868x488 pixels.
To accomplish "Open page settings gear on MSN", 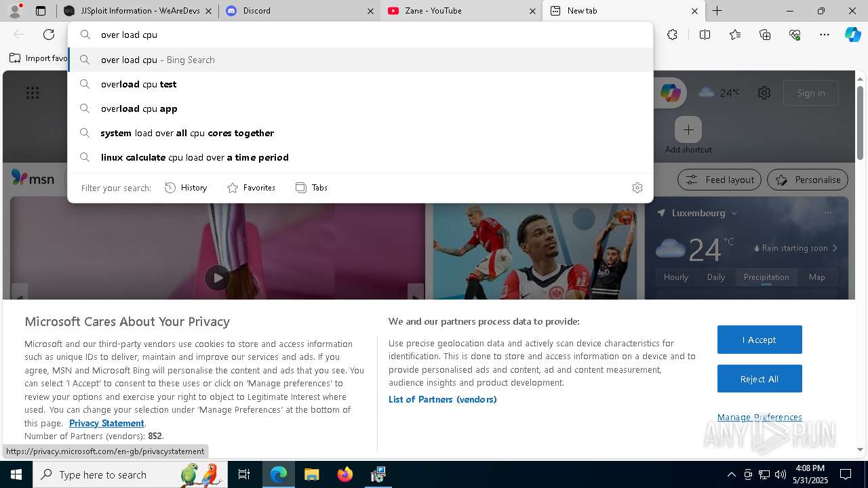I will pos(764,93).
